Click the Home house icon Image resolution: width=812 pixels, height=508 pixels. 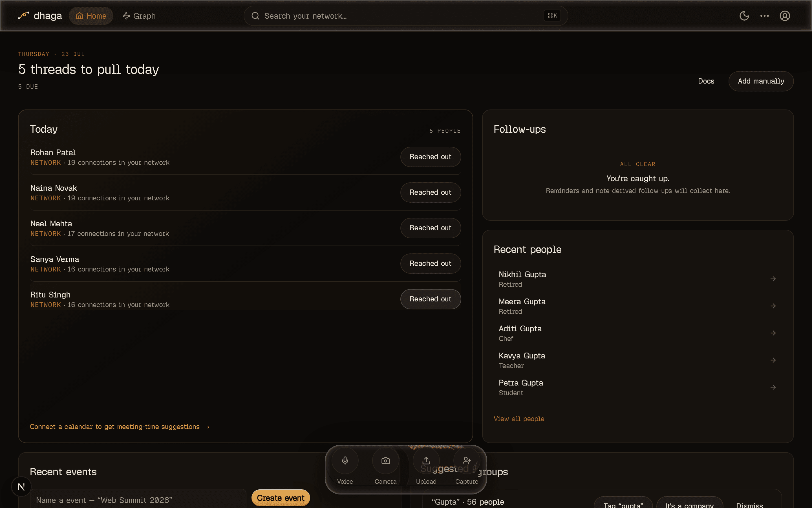coord(79,16)
